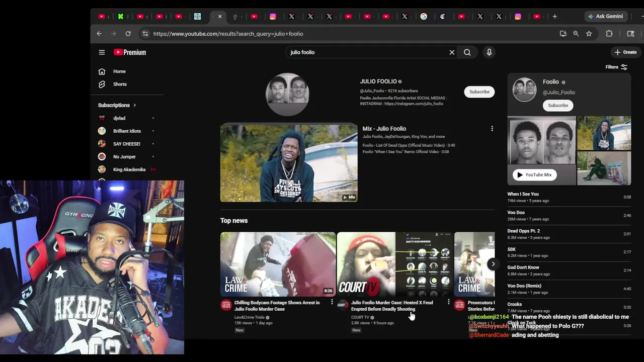Open Julio Foolio Murder Case COURT TV thumbnail
Image resolution: width=644 pixels, height=362 pixels.
click(394, 264)
